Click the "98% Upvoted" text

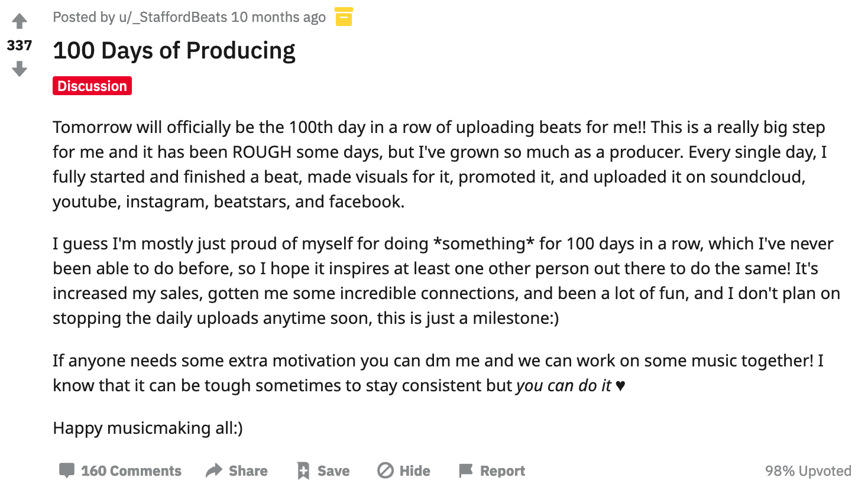click(808, 471)
